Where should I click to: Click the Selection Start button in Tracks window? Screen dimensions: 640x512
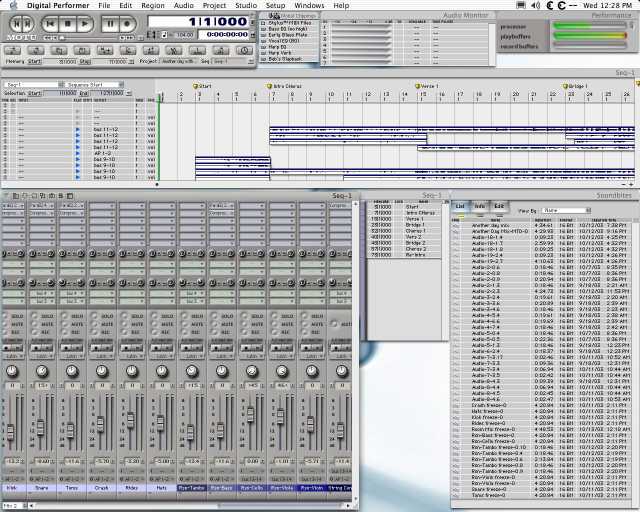[x=34, y=93]
